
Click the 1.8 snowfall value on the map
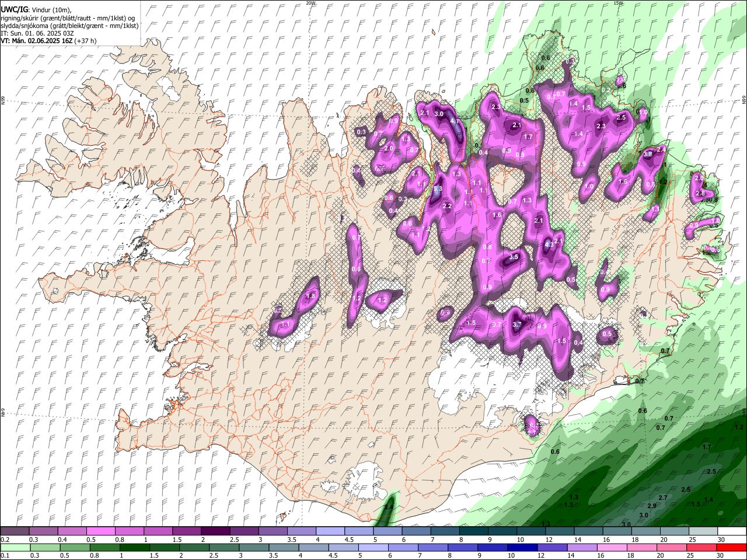[x=310, y=296]
